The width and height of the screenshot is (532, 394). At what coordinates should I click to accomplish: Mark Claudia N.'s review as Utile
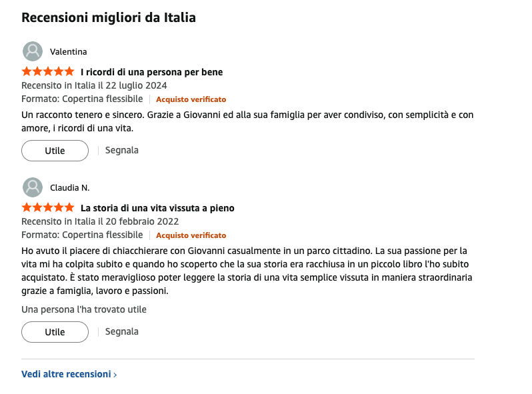coord(55,332)
